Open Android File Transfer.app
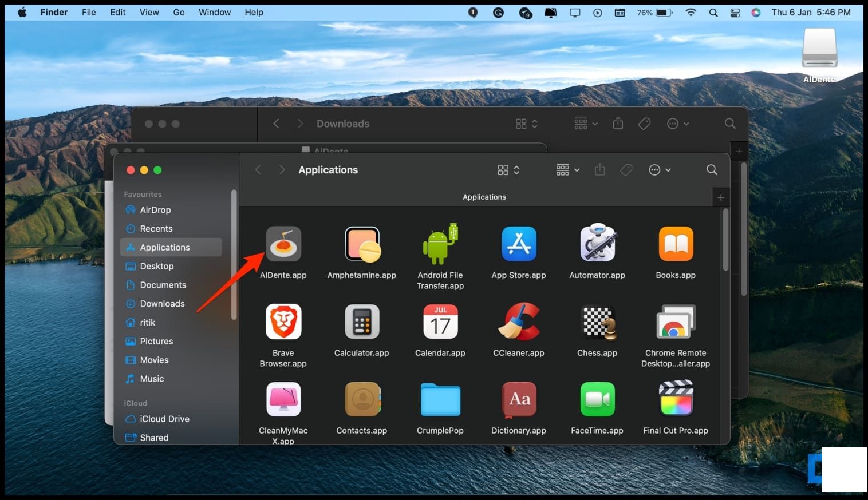This screenshot has height=500, width=868. tap(440, 244)
